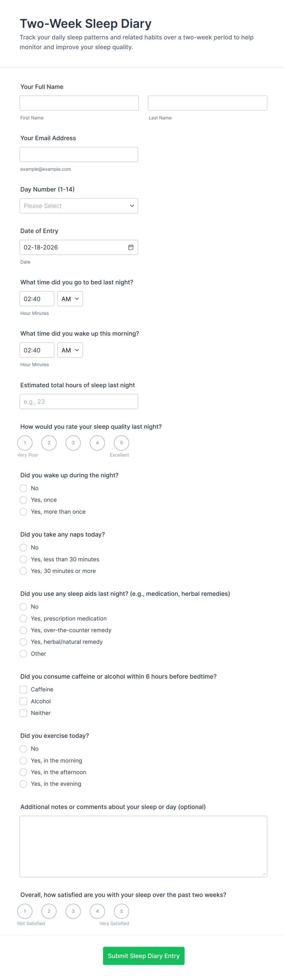Click into the Last Name field
This screenshot has width=284, height=980.
tap(207, 103)
